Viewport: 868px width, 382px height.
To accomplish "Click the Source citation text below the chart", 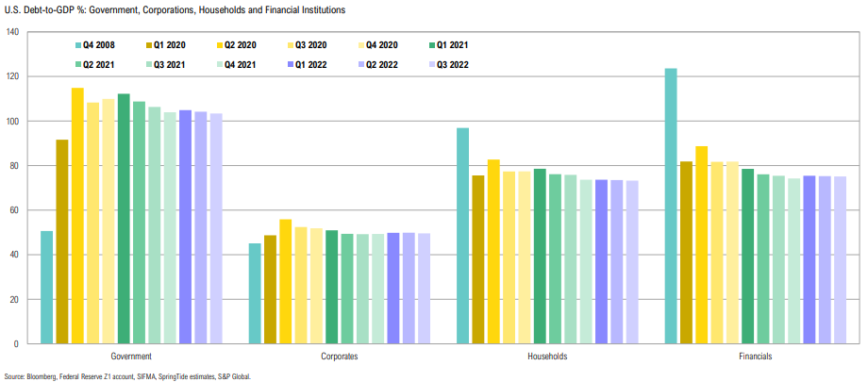I will tap(128, 375).
